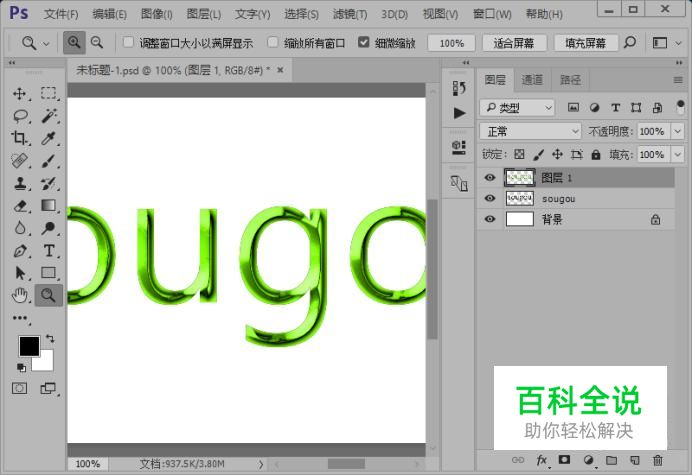The width and height of the screenshot is (692, 475).
Task: Select the History Brush tool
Action: pos(49,183)
